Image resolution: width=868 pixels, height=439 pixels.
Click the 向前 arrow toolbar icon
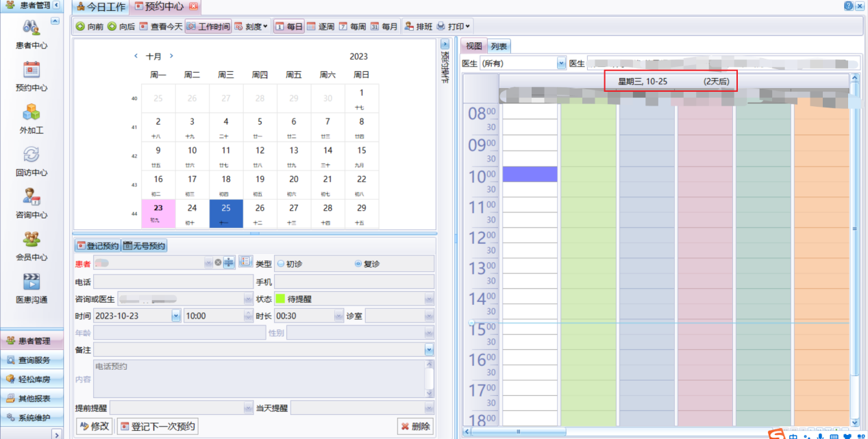point(80,27)
